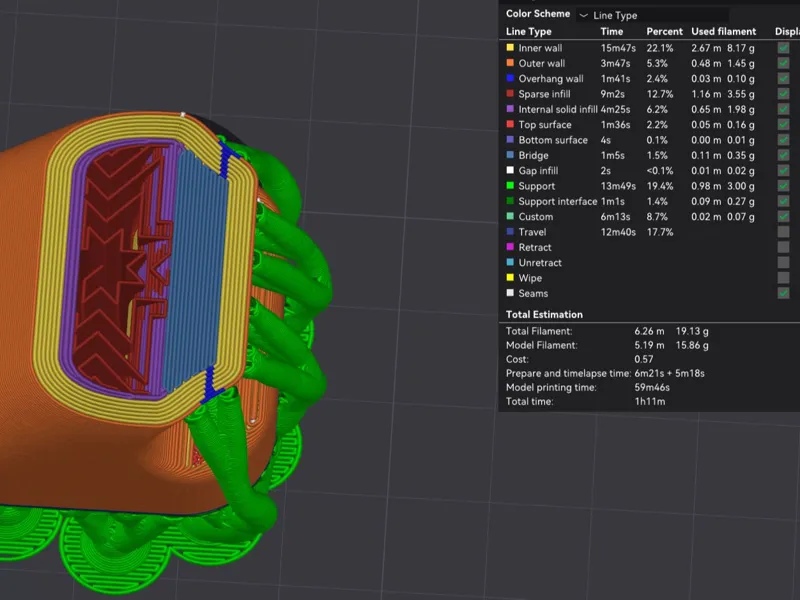This screenshot has width=800, height=600.
Task: Toggle Custom display checkbox
Action: [783, 216]
